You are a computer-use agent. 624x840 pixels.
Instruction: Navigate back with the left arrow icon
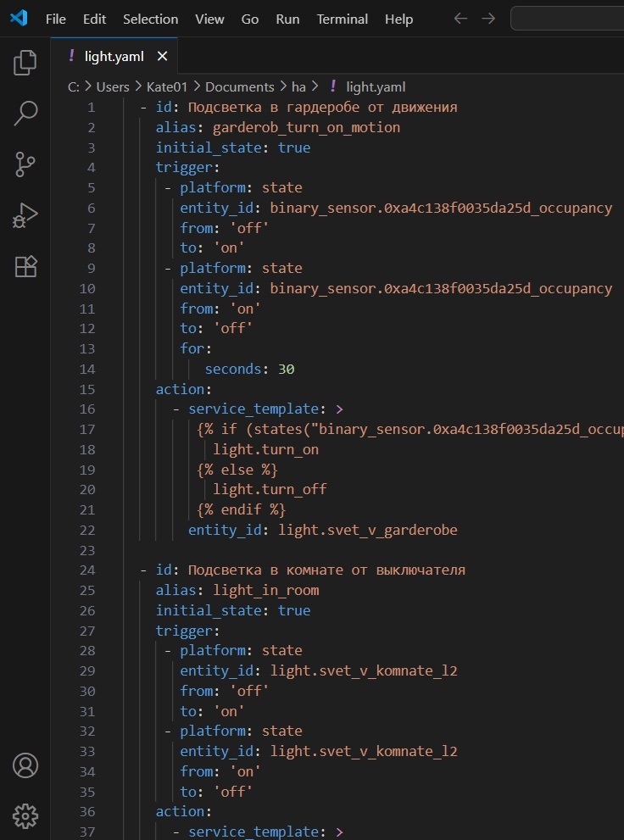[460, 18]
